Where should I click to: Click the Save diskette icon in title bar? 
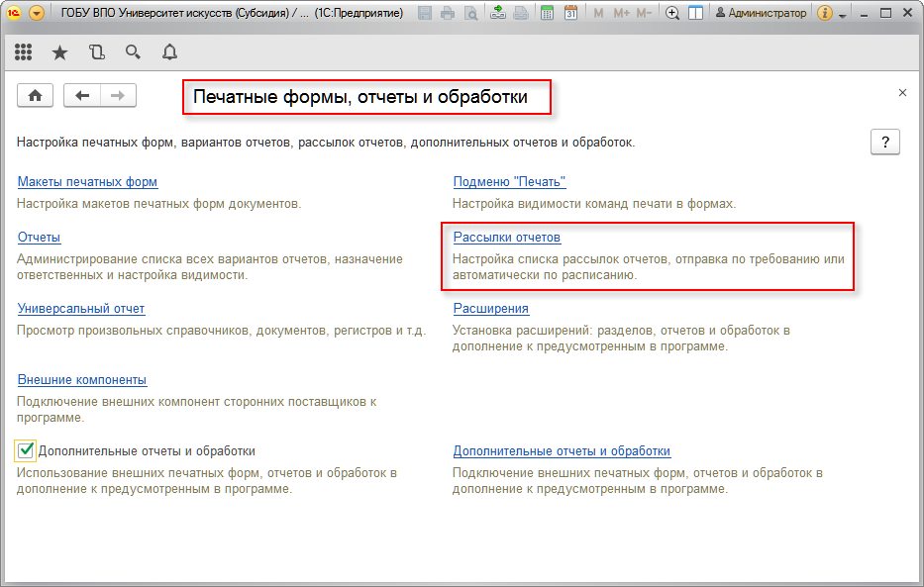pos(424,13)
